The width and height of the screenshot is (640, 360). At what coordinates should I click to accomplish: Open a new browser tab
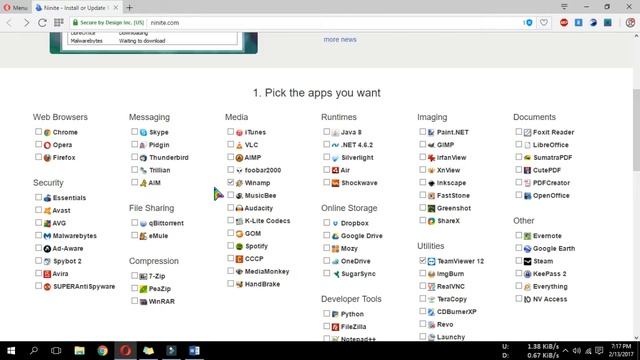tap(129, 7)
